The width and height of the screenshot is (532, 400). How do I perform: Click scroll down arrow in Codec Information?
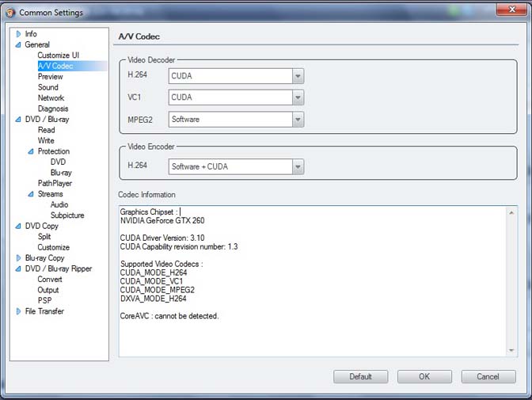point(511,350)
